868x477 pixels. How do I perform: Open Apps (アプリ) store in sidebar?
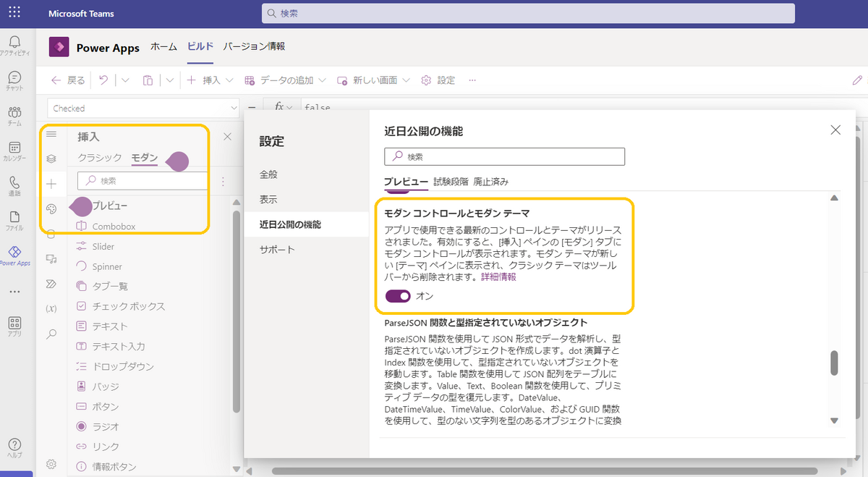click(x=14, y=326)
